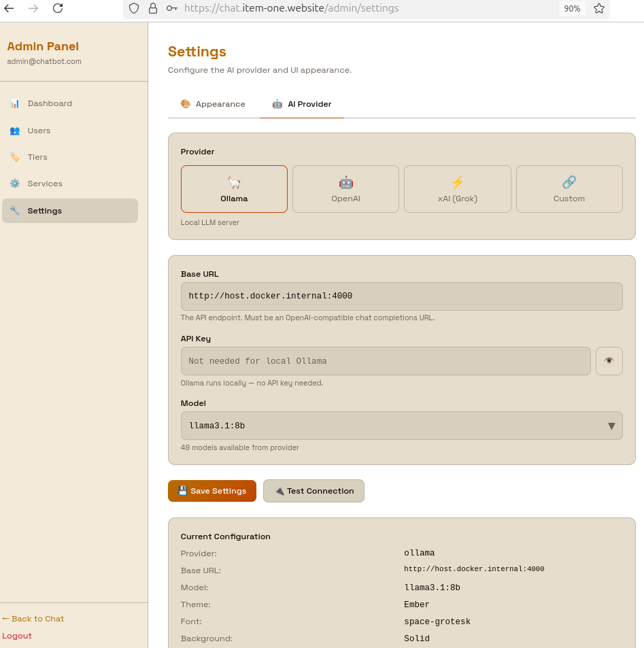The image size is (644, 648).
Task: Open the shield tracking protection icon
Action: [134, 8]
